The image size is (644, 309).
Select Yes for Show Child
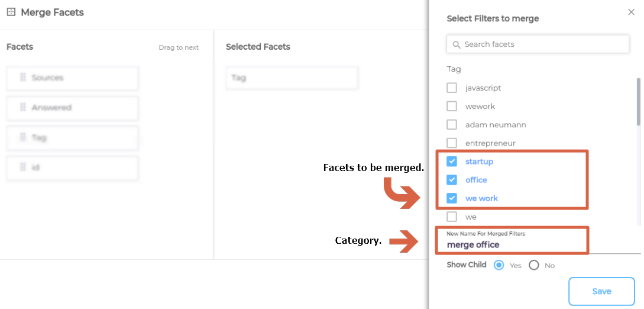499,265
